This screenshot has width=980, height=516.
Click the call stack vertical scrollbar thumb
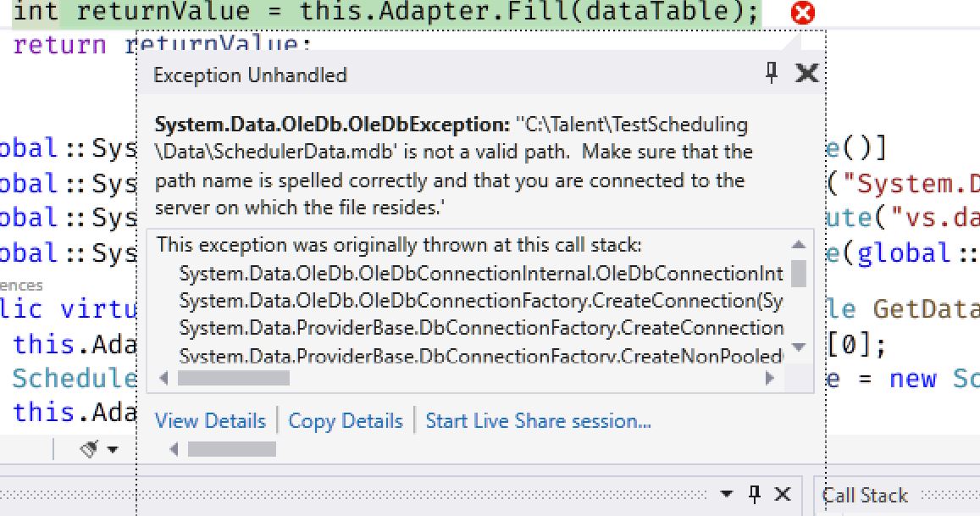pyautogui.click(x=799, y=274)
